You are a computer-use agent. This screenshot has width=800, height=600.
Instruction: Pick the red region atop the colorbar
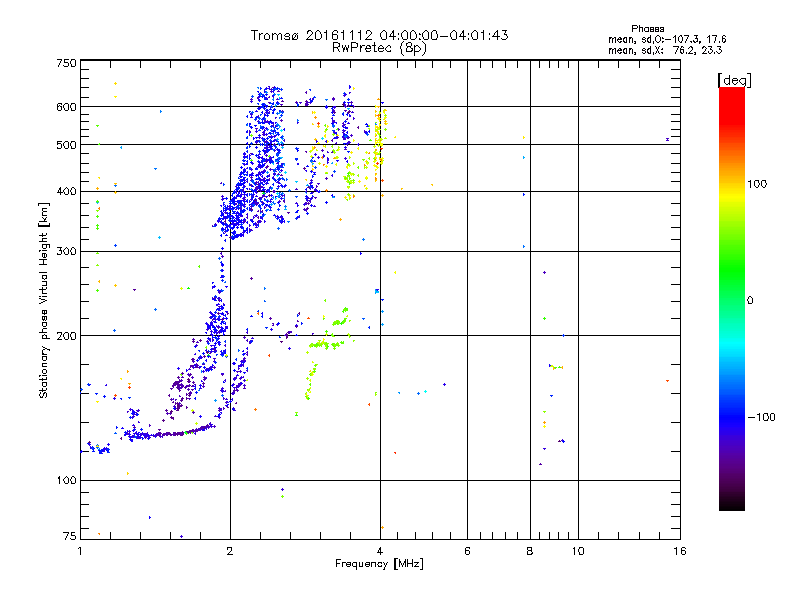click(x=732, y=95)
